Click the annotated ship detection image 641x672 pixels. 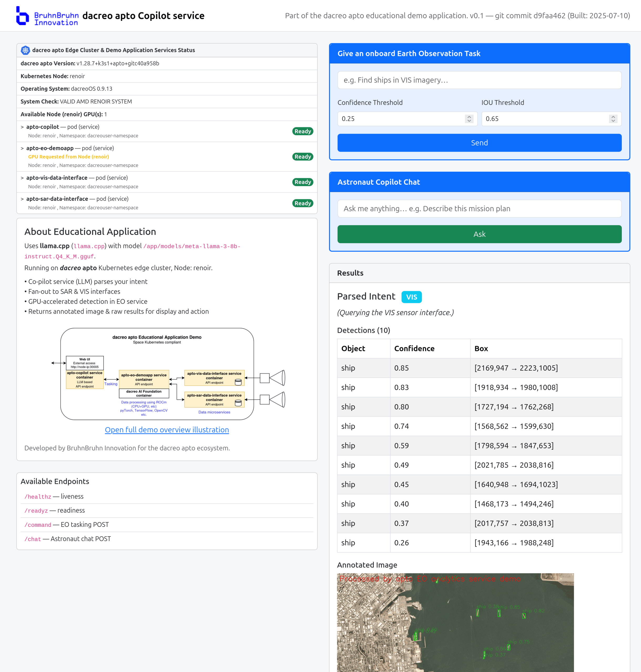point(455,622)
